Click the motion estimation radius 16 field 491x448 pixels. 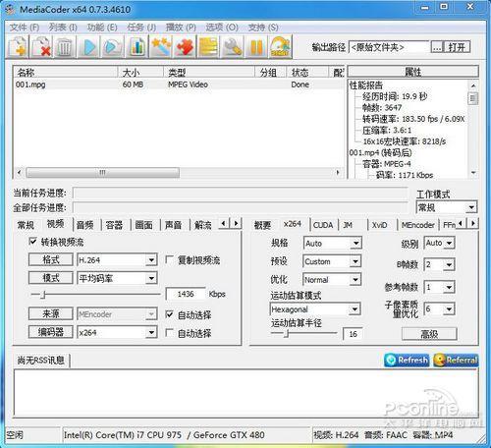coord(353,334)
